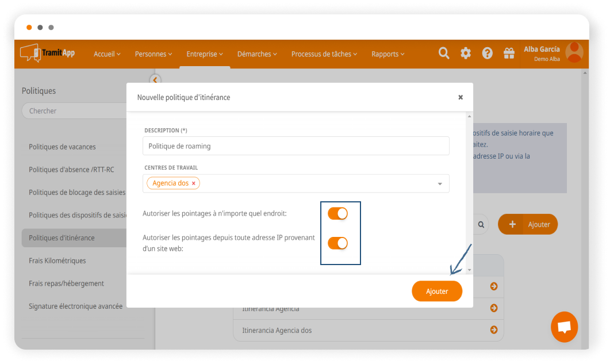Click the Description text field
610x364 pixels.
click(296, 146)
